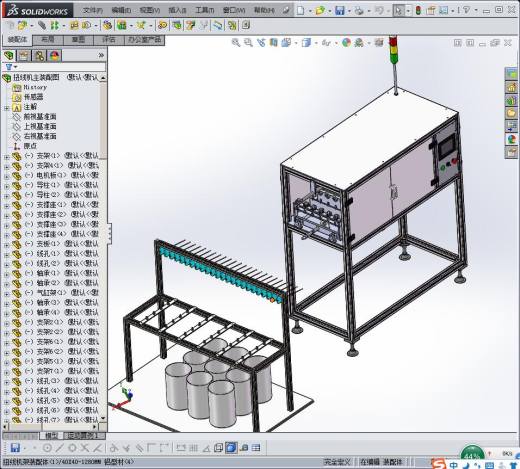Switch to the 办公室产品 command tab
The width and height of the screenshot is (520, 469).
144,40
